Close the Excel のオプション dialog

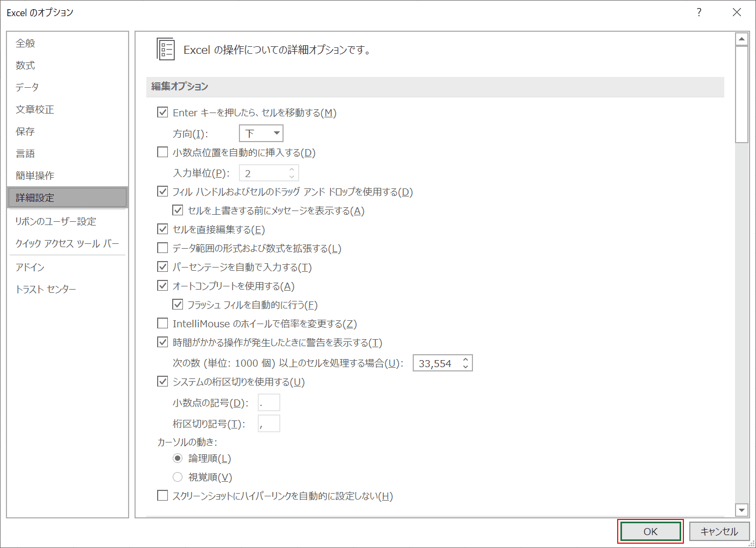(737, 12)
